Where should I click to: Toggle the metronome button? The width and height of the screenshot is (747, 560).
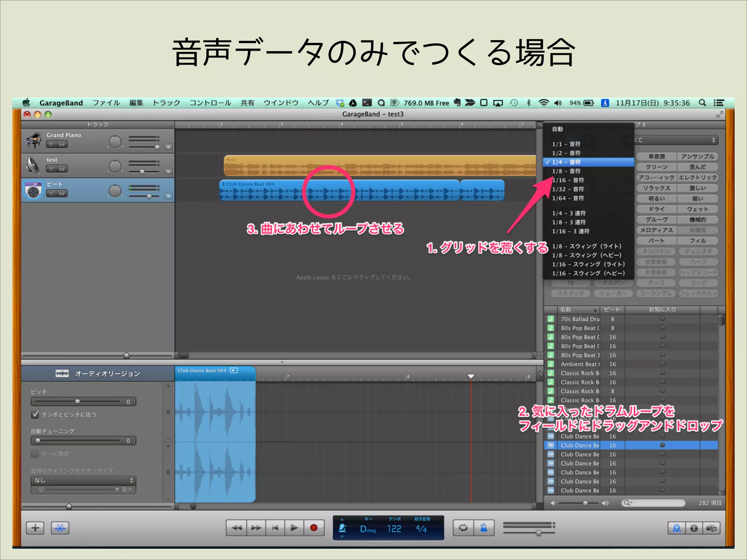[x=484, y=528]
